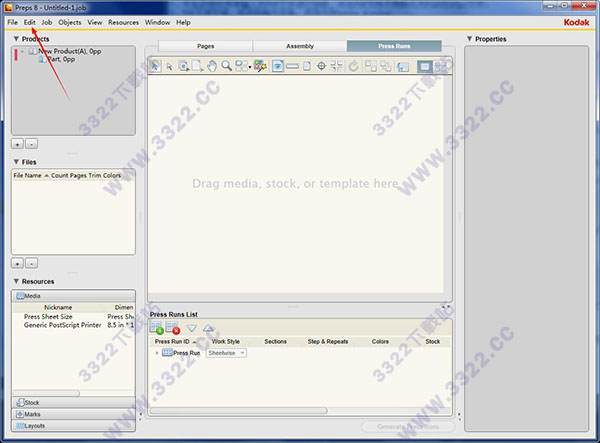Toggle the eye preview icon in toolbar
600x443 pixels.
(278, 66)
